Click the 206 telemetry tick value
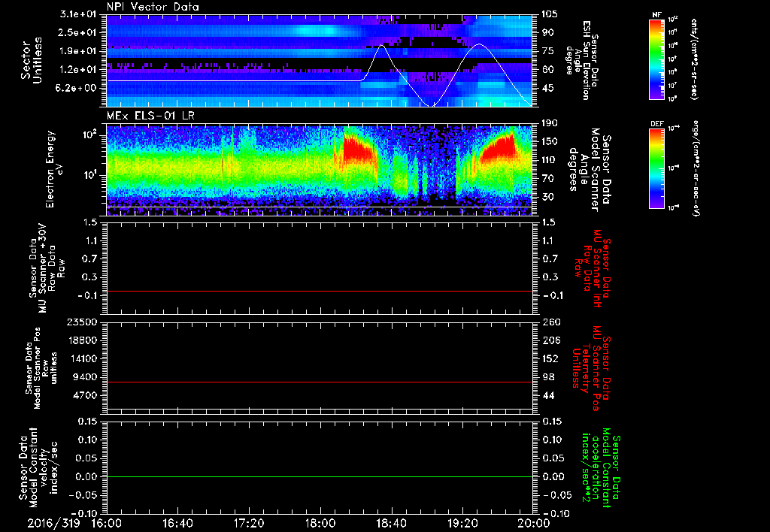Screen dimensions: 770x532 pos(550,340)
